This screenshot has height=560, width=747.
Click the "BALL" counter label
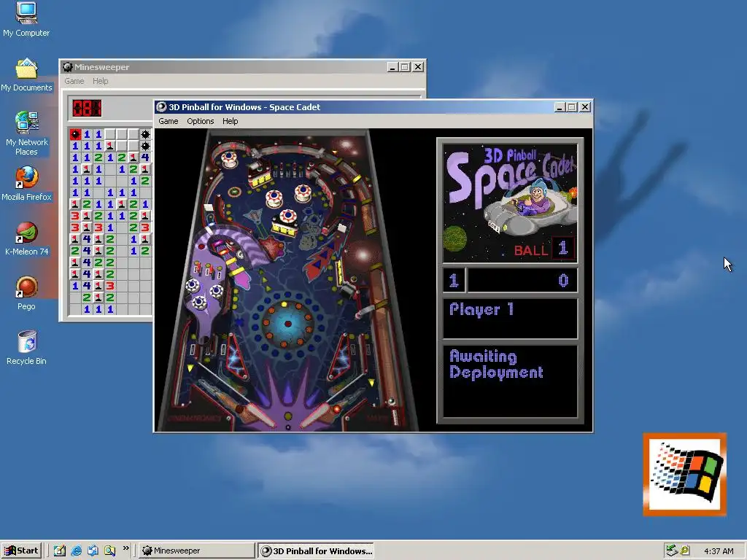tap(531, 251)
